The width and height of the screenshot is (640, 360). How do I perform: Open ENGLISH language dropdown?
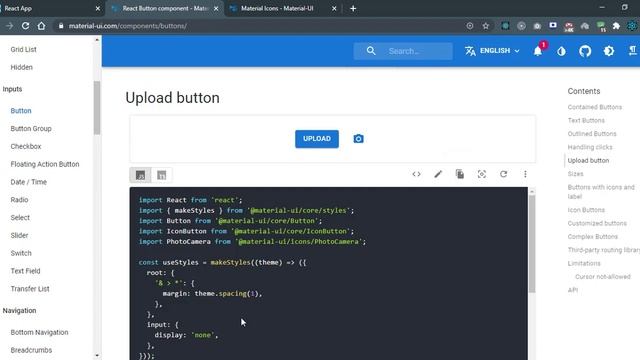coord(492,51)
